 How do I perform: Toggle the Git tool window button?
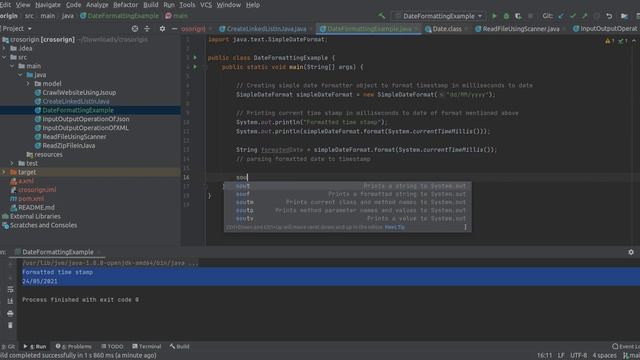8,347
